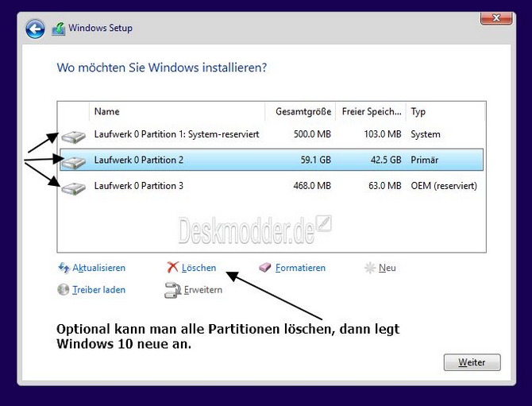Click the OEM (reserviert) type cell
The height and width of the screenshot is (406, 532).
(444, 186)
